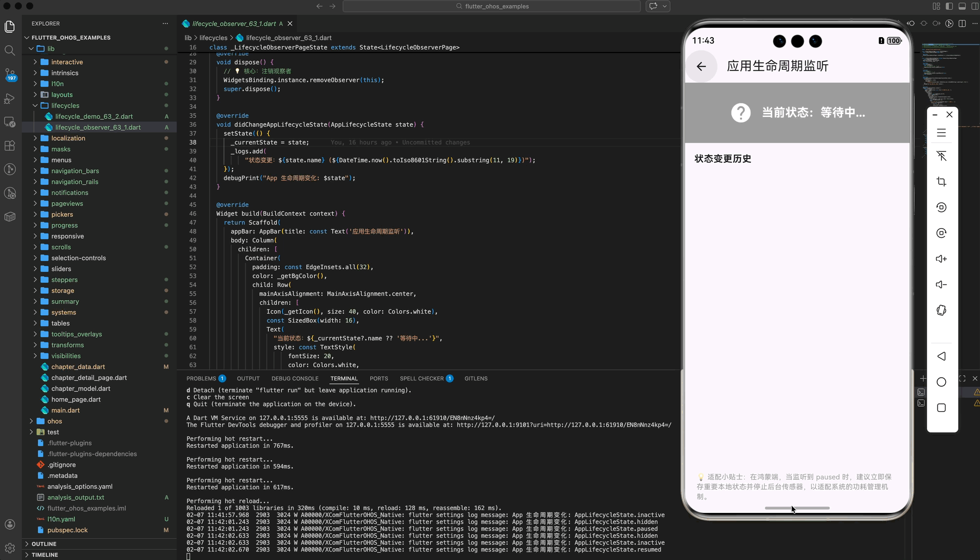Open Source Control view with 197 badge

pyautogui.click(x=9, y=74)
